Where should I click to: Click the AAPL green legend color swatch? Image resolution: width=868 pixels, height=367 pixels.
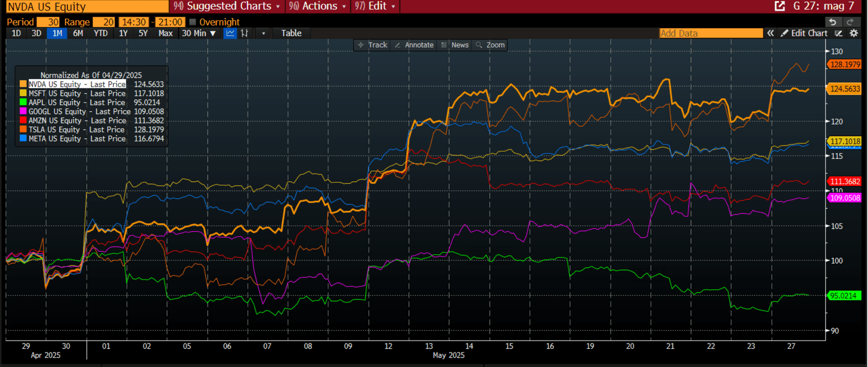coord(23,102)
